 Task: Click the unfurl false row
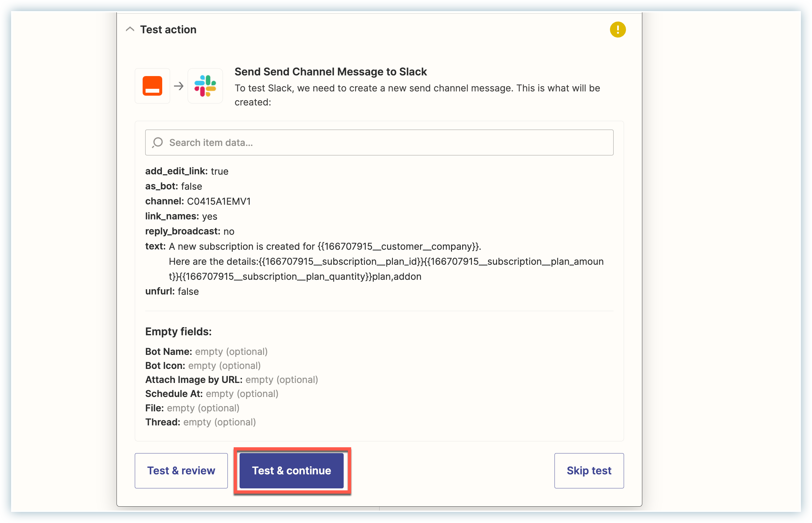tap(172, 292)
